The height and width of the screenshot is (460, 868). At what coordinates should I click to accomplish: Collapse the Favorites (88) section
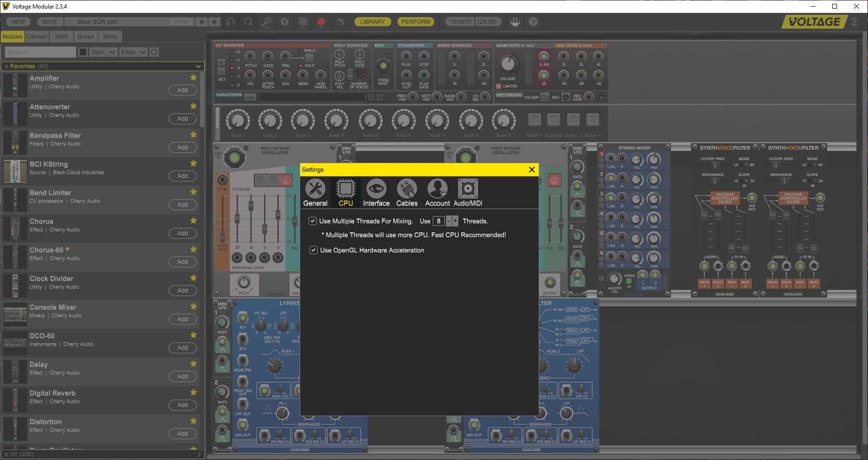click(x=103, y=66)
